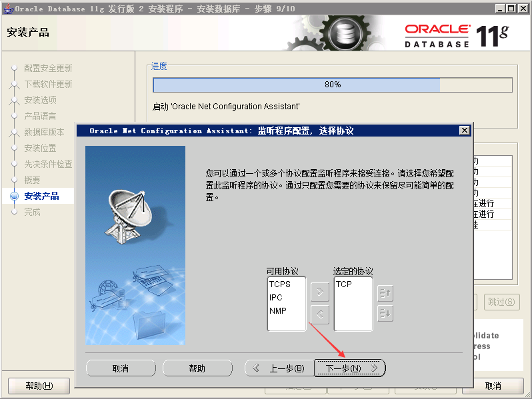
Task: Select 配置安全更新 step in sidebar
Action: [x=48, y=68]
